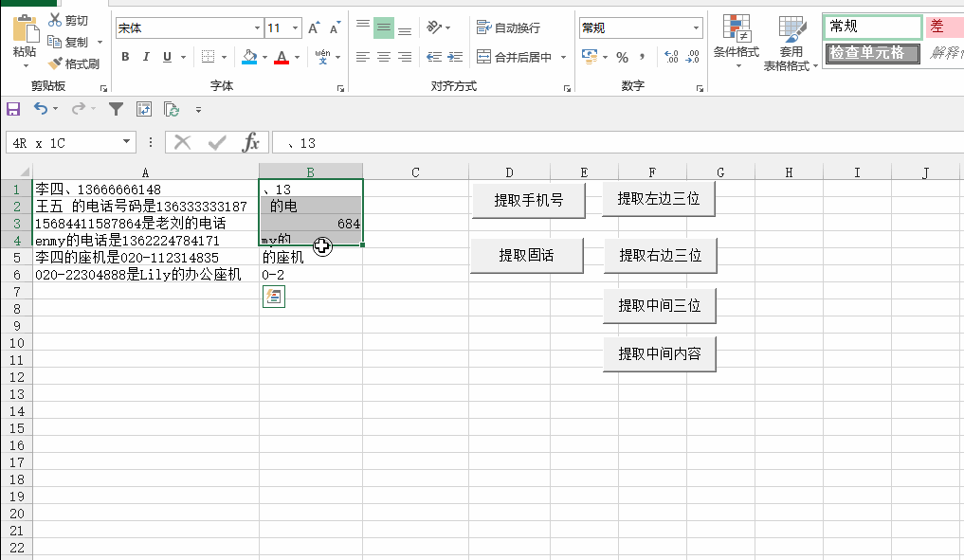Toggle wrap text 自动换行
The image size is (964, 560).
[x=508, y=27]
